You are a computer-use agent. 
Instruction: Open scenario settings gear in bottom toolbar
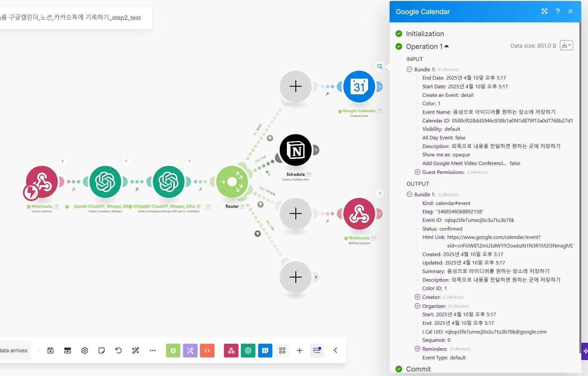pyautogui.click(x=85, y=350)
